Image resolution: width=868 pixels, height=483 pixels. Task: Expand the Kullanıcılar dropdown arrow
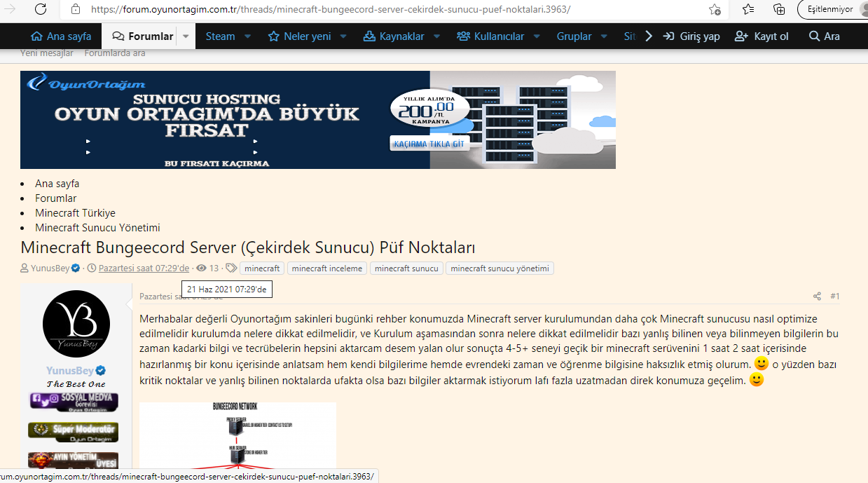(537, 36)
